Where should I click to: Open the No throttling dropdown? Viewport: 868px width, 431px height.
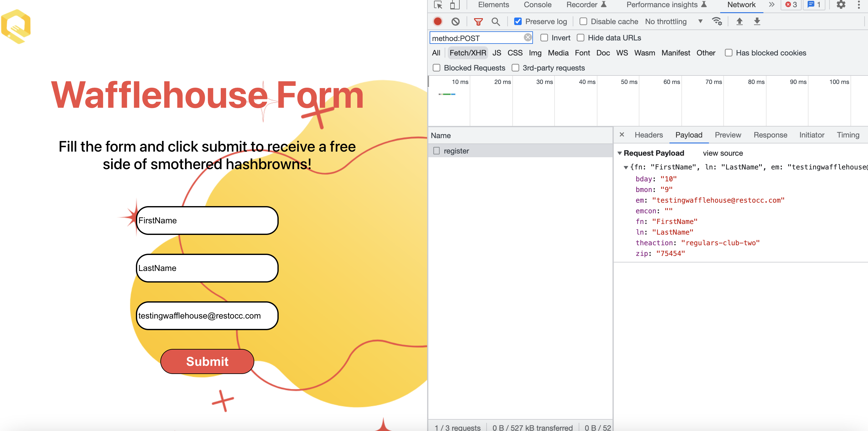673,22
